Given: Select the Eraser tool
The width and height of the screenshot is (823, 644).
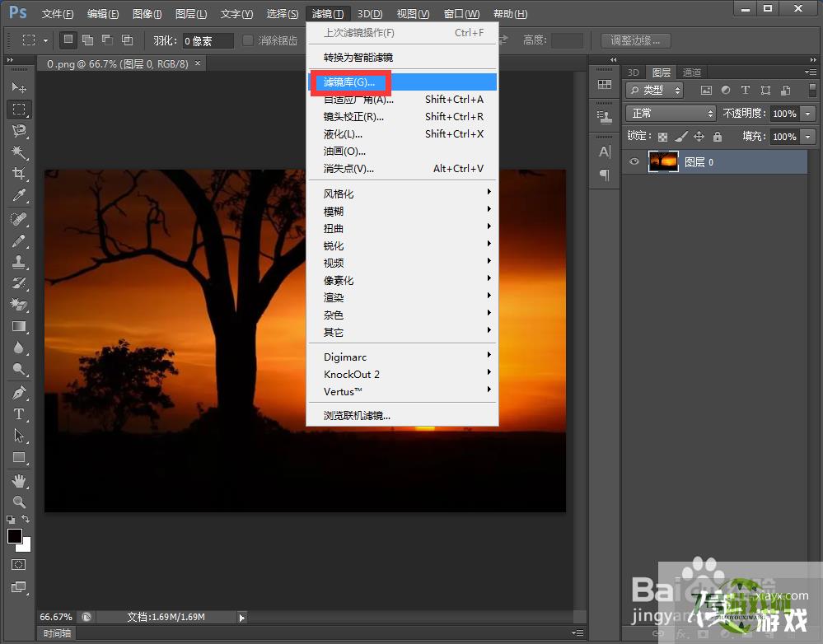Looking at the screenshot, I should click(19, 305).
